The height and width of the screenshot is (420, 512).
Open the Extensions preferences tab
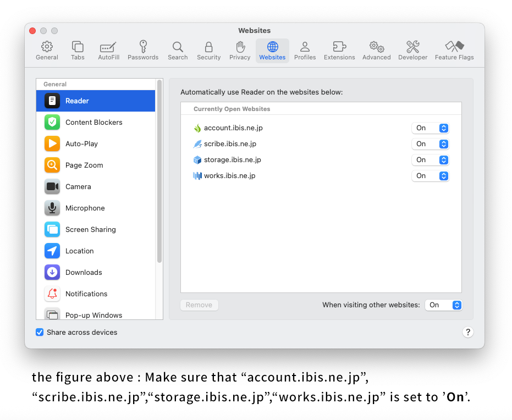(x=339, y=51)
